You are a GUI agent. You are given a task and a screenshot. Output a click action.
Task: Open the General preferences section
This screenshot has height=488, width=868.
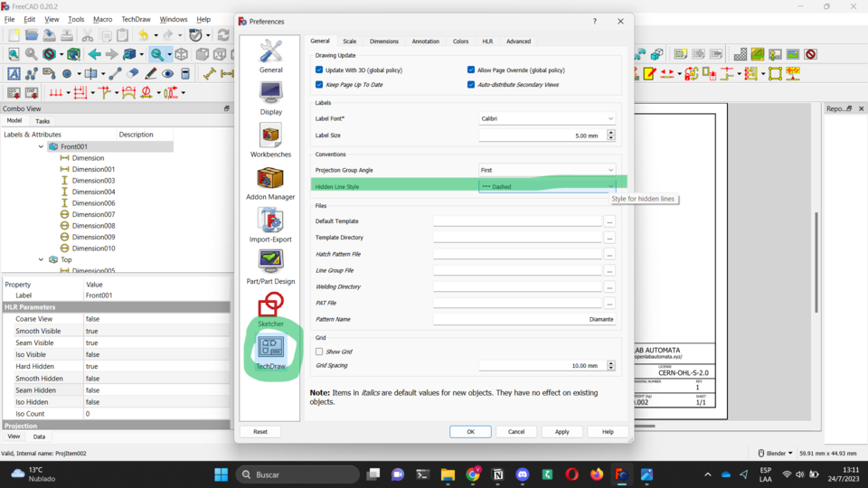tap(270, 56)
